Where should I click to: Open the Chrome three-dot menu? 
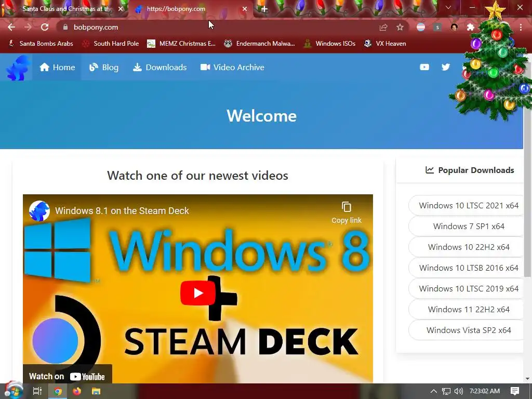click(x=521, y=27)
